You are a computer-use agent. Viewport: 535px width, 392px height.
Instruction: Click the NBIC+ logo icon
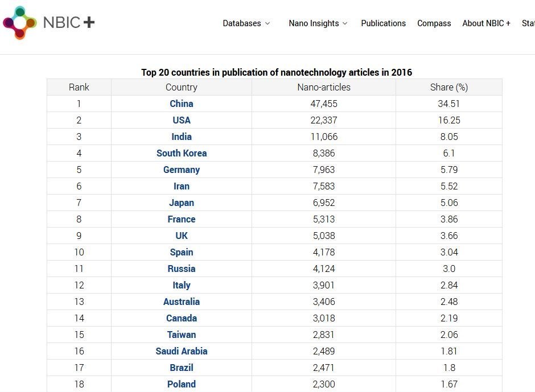click(x=20, y=23)
